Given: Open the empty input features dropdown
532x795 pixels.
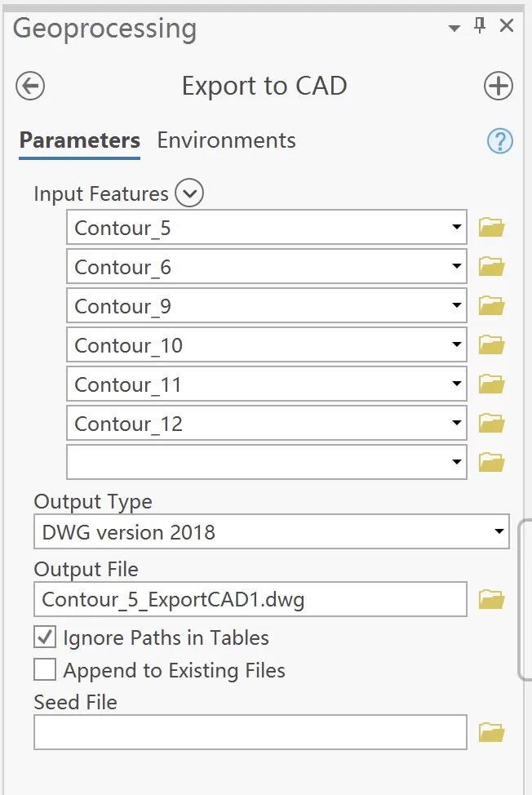Looking at the screenshot, I should 457,462.
